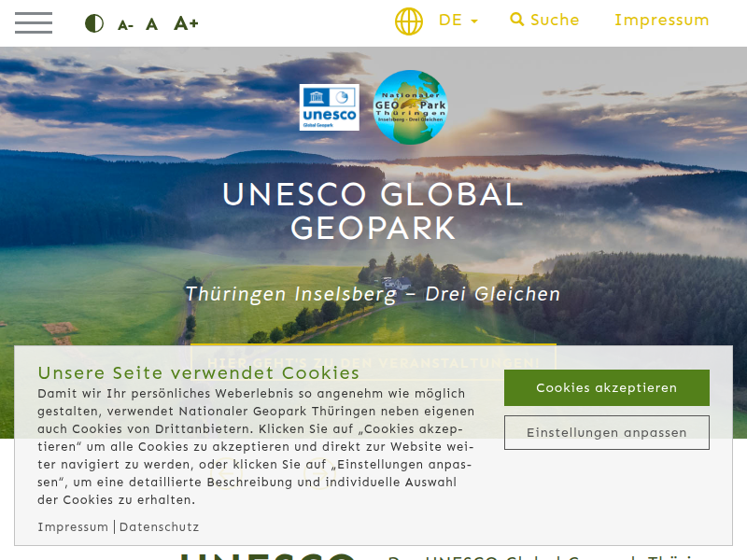Click Einstellungen anpassen button
This screenshot has width=747, height=560.
coord(606,432)
